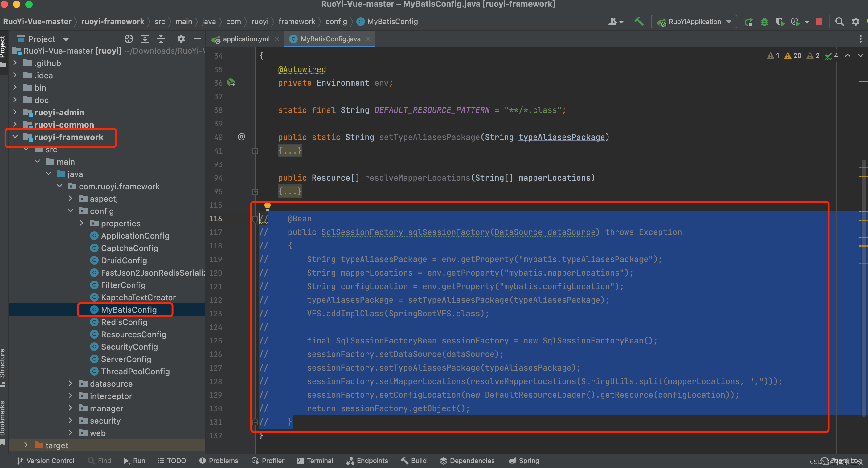868x468 pixels.
Task: Open the more run actions dropdown arrow
Action: [807, 22]
